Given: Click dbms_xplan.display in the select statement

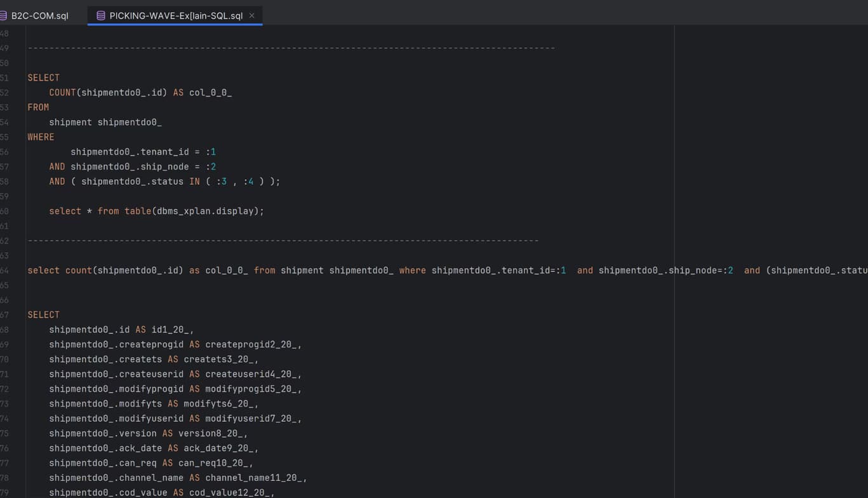Looking at the screenshot, I should tap(205, 211).
